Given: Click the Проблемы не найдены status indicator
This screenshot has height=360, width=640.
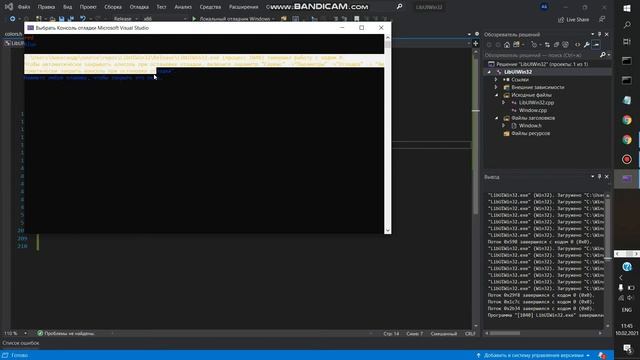Looking at the screenshot, I should pos(66,333).
